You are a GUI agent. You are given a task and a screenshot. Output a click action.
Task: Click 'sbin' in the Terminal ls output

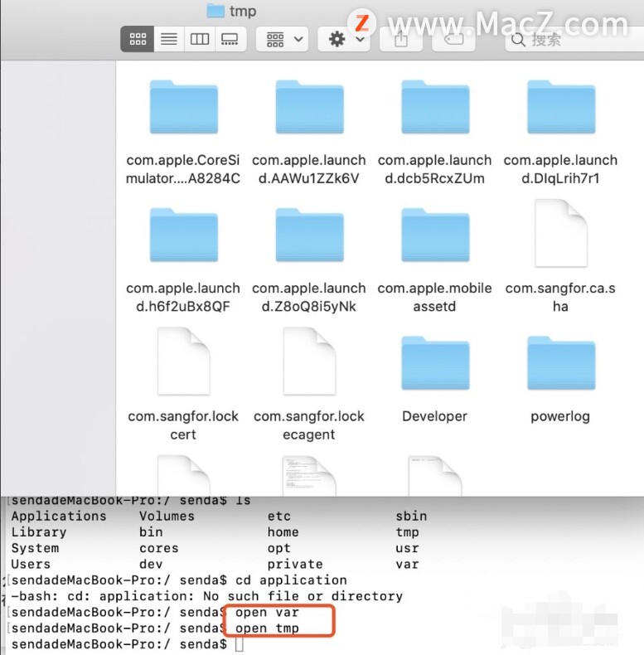point(411,517)
